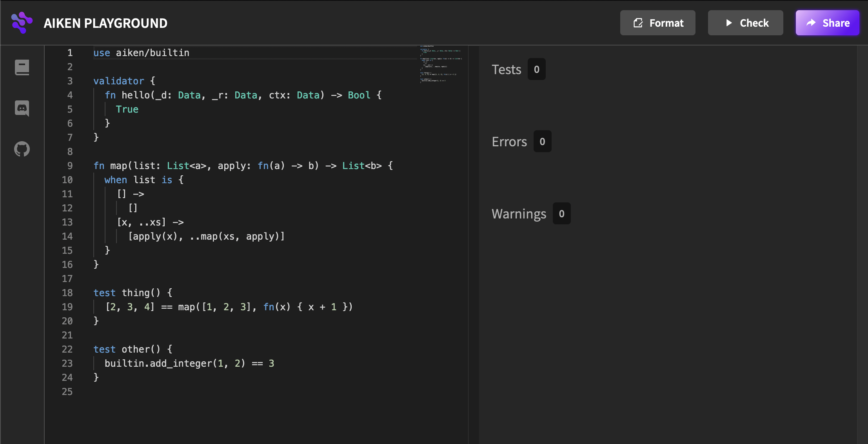Open the GitHub repository icon
868x444 pixels.
pos(22,149)
